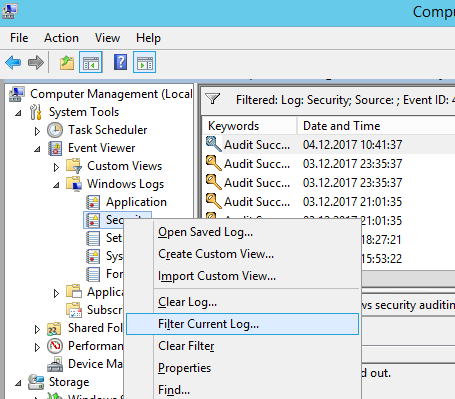Click the Back arrow toolbar icon

[13, 62]
